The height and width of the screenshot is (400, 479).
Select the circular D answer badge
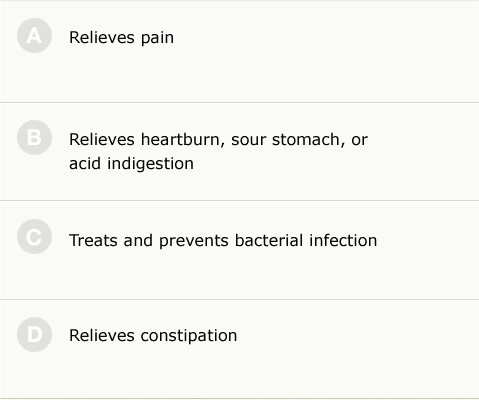[34, 335]
